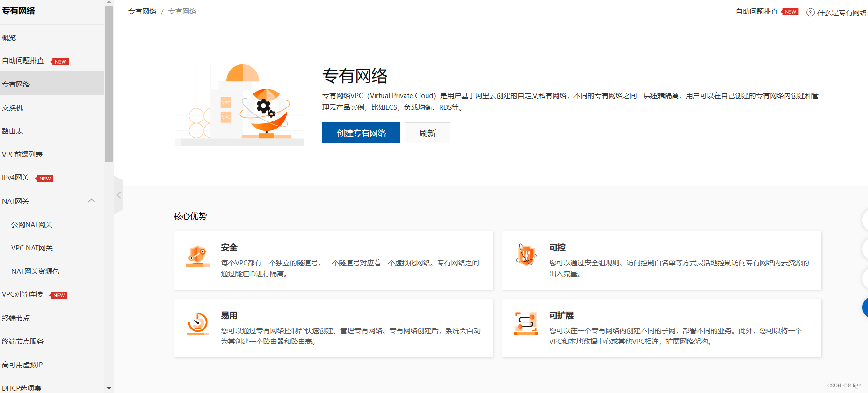The width and height of the screenshot is (868, 393).
Task: Open VPC对等连接 in the sidebar
Action: click(x=22, y=294)
